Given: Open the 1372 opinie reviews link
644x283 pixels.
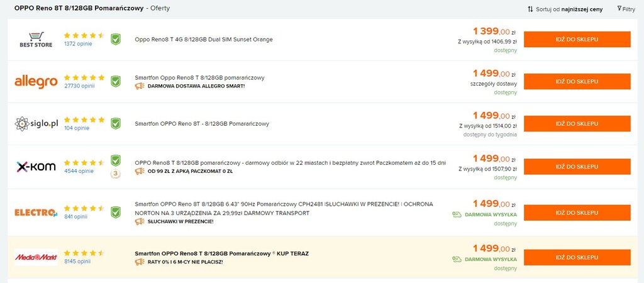Looking at the screenshot, I should point(78,44).
